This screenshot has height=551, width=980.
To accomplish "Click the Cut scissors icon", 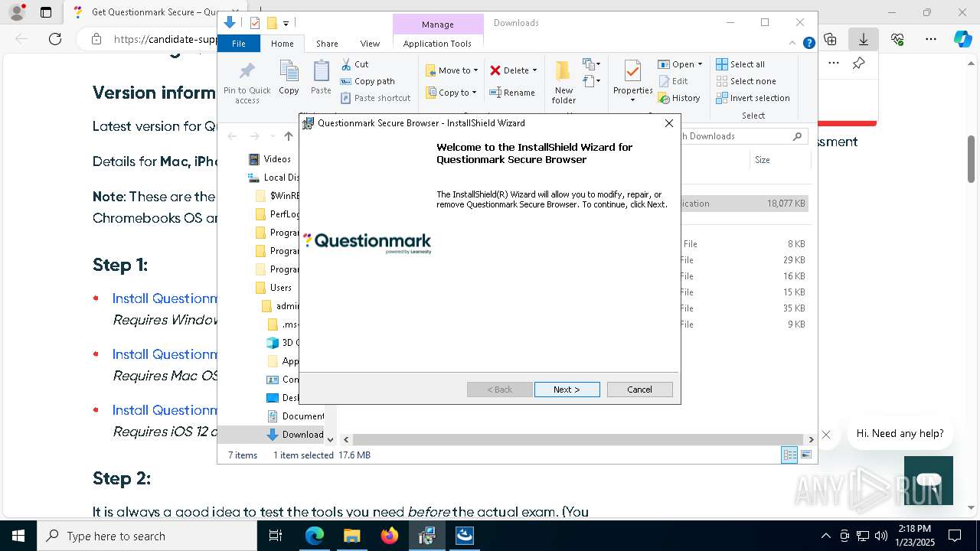I will (346, 64).
